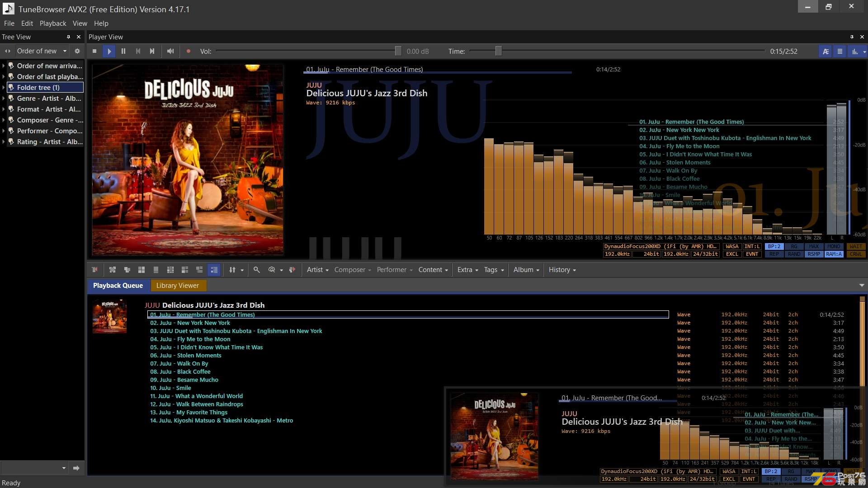
Task: Click the shuffle-tiles view icon in queue toolbar
Action: coord(113,270)
